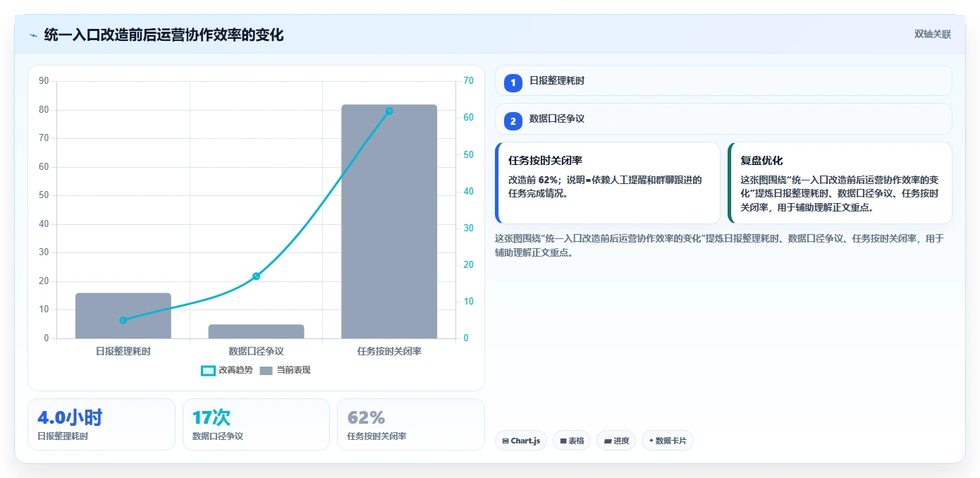The width and height of the screenshot is (980, 478).
Task: Click the 改造前 62% description text
Action: [605, 186]
